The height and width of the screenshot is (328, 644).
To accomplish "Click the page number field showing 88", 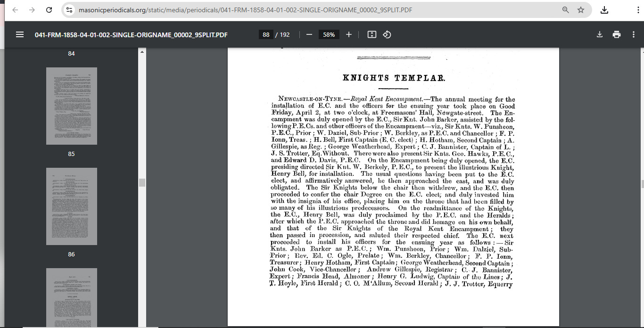I will pos(266,34).
